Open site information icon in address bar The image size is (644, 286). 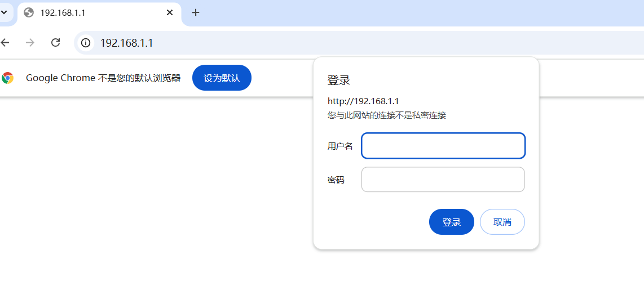click(85, 43)
